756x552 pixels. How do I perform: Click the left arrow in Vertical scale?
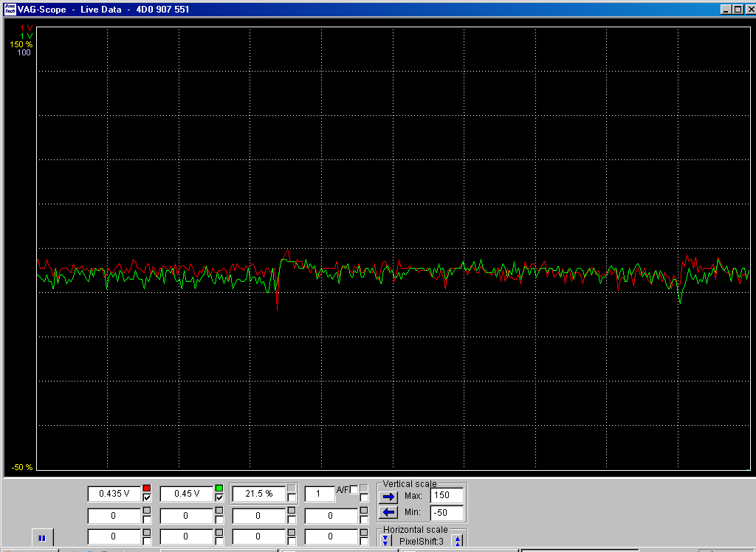pos(389,513)
